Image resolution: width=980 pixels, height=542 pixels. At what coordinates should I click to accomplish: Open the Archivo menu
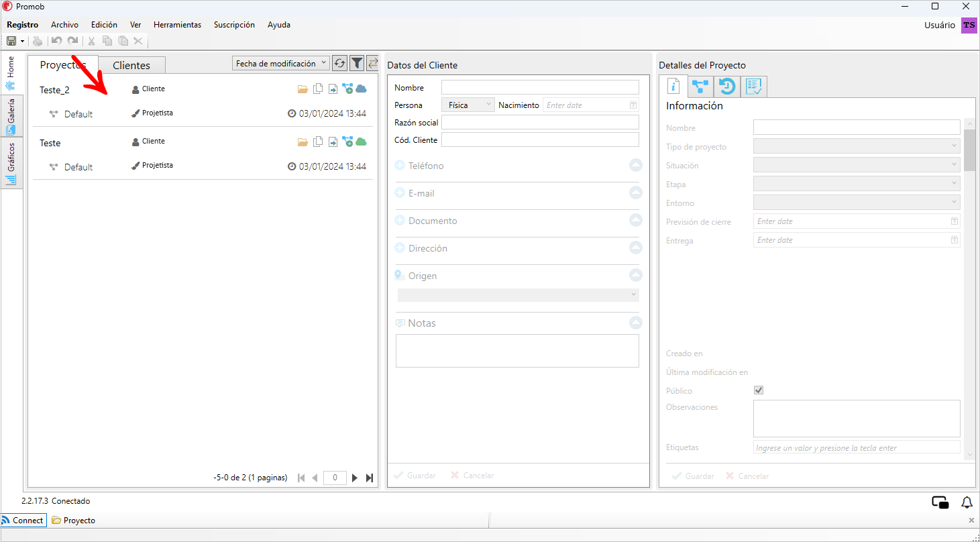[x=64, y=25]
